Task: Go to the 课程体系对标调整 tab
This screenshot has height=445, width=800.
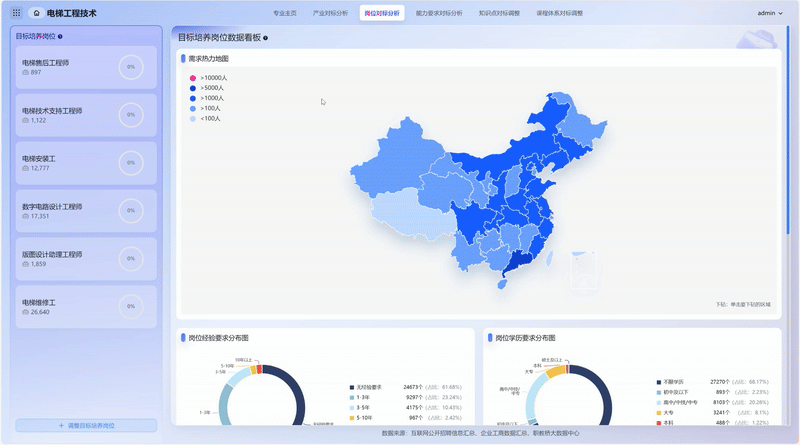Action: pyautogui.click(x=559, y=14)
